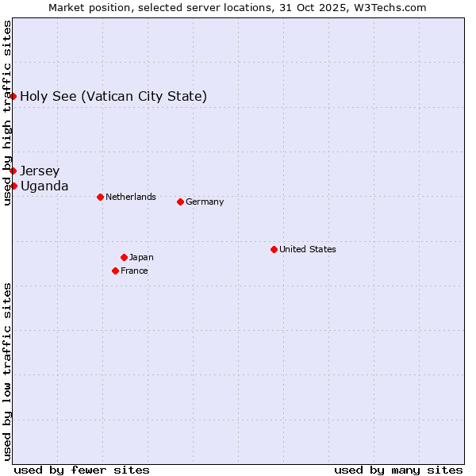Click the Japan label text
476x476 pixels.
(141, 257)
